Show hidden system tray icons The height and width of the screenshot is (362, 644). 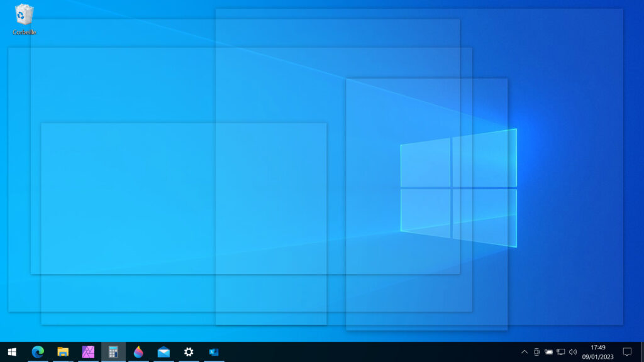(x=525, y=352)
